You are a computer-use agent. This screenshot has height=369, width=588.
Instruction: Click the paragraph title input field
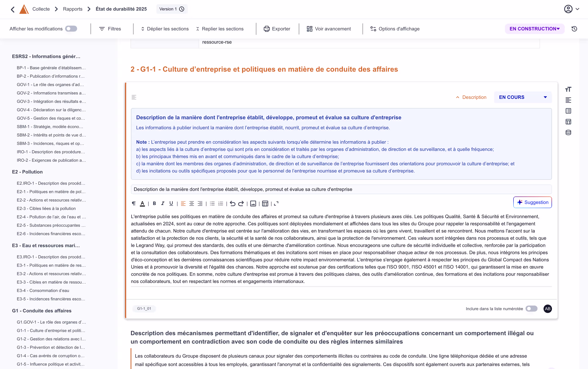point(341,189)
